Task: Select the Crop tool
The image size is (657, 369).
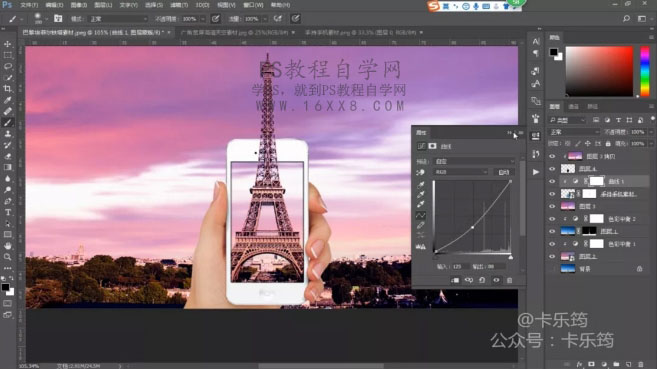Action: (8, 89)
